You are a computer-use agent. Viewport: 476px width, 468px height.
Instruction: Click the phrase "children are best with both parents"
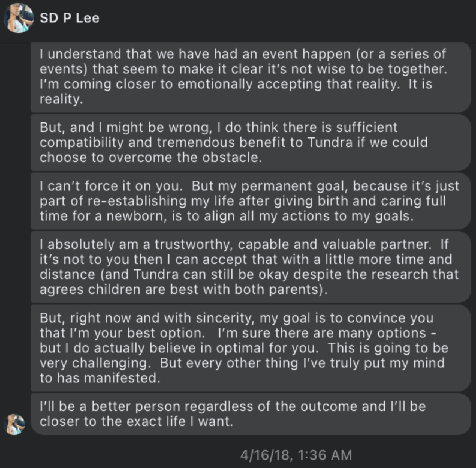click(198, 289)
